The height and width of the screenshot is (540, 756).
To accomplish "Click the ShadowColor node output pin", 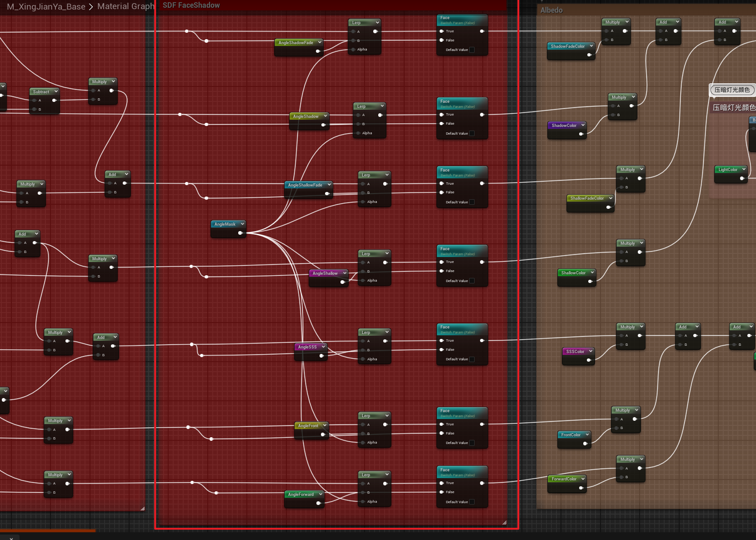I will (581, 134).
